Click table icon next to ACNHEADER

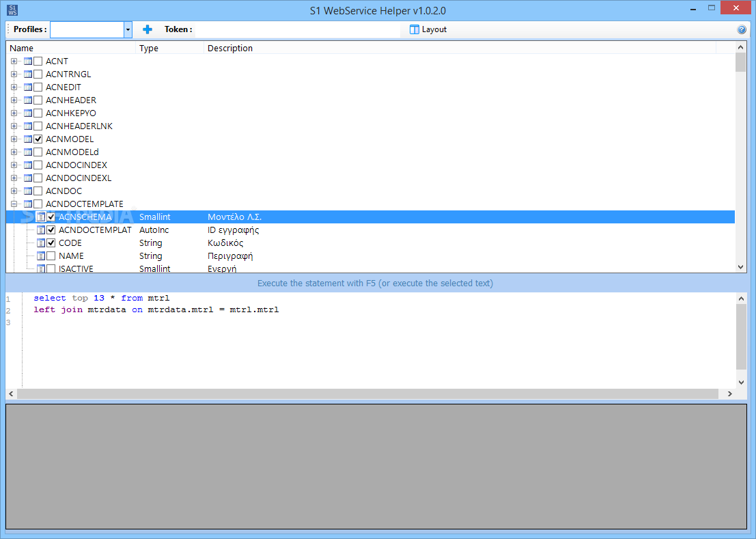click(28, 100)
